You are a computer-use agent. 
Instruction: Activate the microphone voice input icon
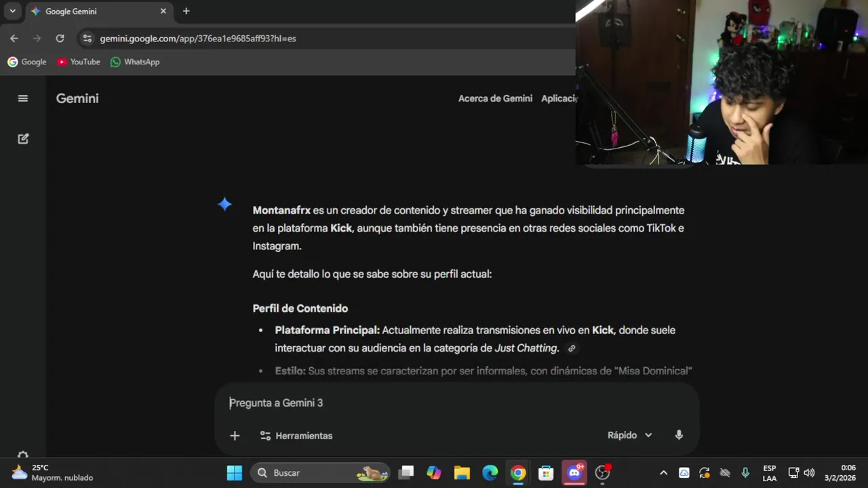(x=679, y=435)
